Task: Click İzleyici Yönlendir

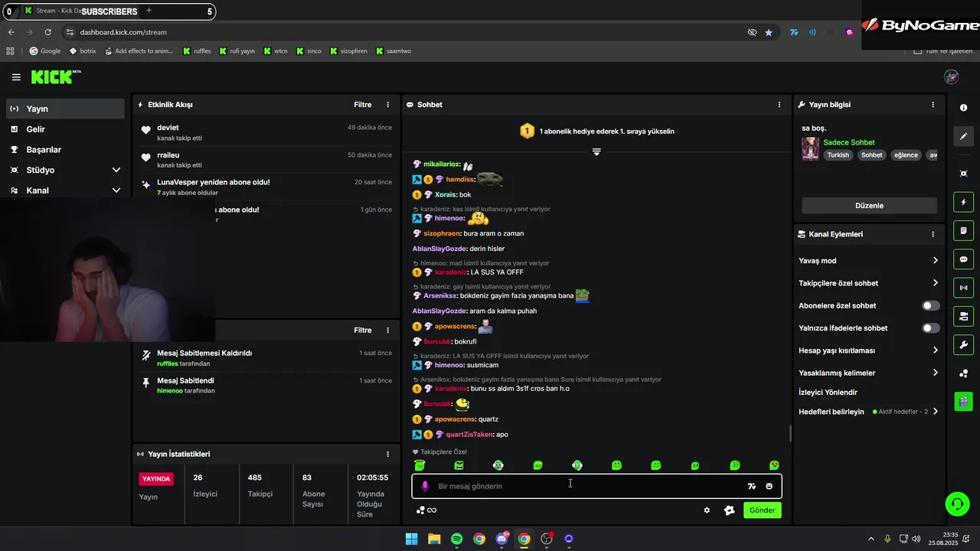Action: pyautogui.click(x=828, y=393)
